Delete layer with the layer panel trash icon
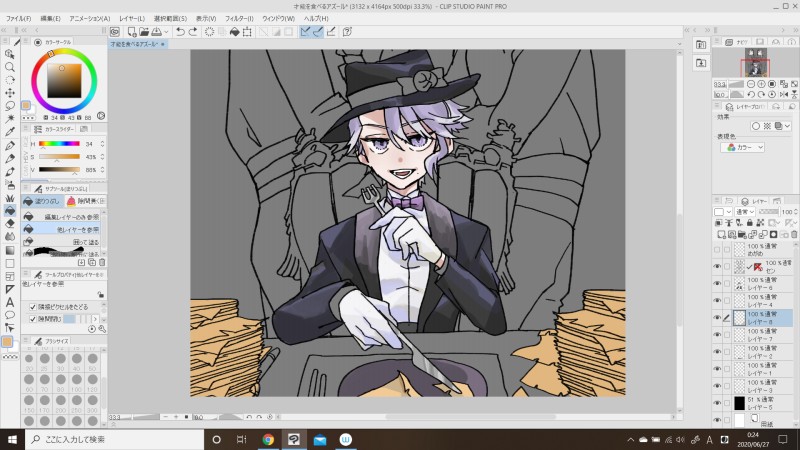This screenshot has height=450, width=800. coord(794,234)
